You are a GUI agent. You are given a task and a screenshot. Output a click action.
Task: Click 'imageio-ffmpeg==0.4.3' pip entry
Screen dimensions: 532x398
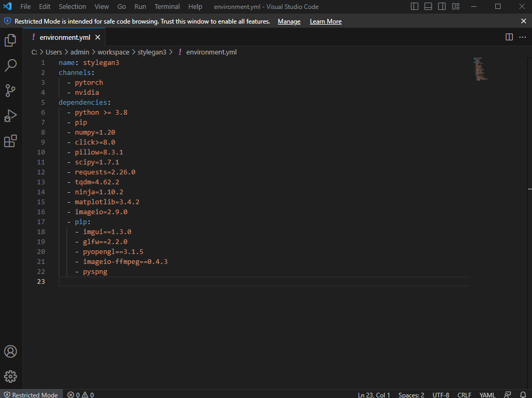coord(125,262)
